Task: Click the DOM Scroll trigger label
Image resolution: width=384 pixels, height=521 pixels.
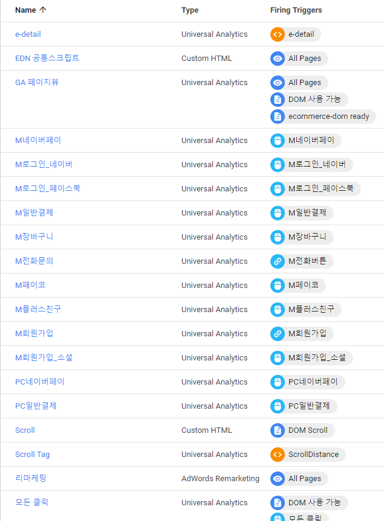Action: [x=308, y=430]
